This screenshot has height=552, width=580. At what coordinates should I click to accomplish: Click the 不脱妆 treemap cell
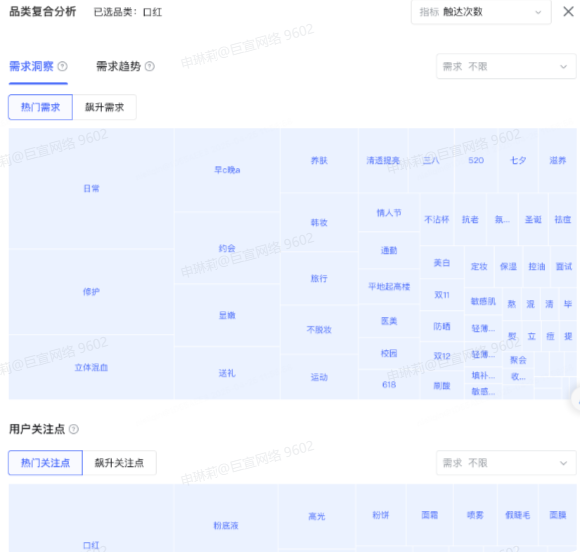coord(319,329)
